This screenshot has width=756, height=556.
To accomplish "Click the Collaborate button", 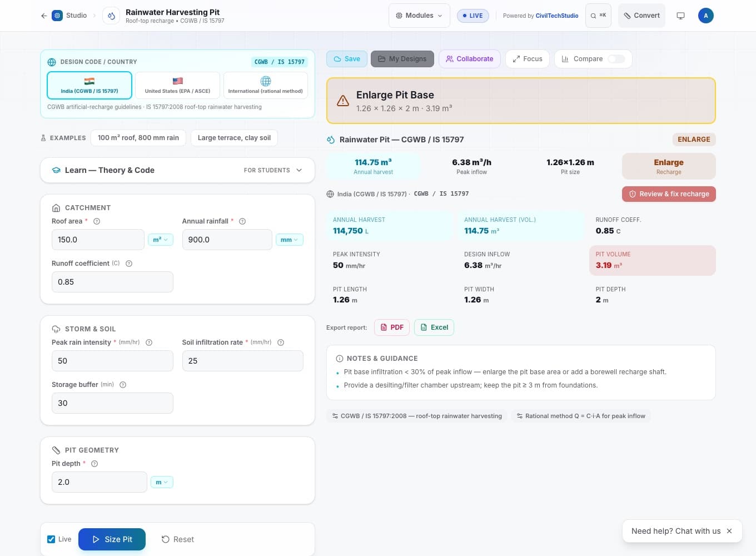I will [x=470, y=59].
